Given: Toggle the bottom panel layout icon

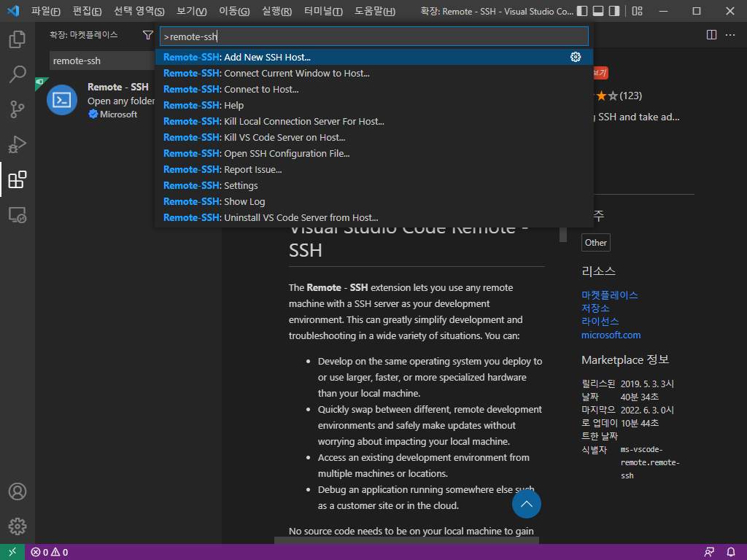Looking at the screenshot, I should [x=598, y=11].
